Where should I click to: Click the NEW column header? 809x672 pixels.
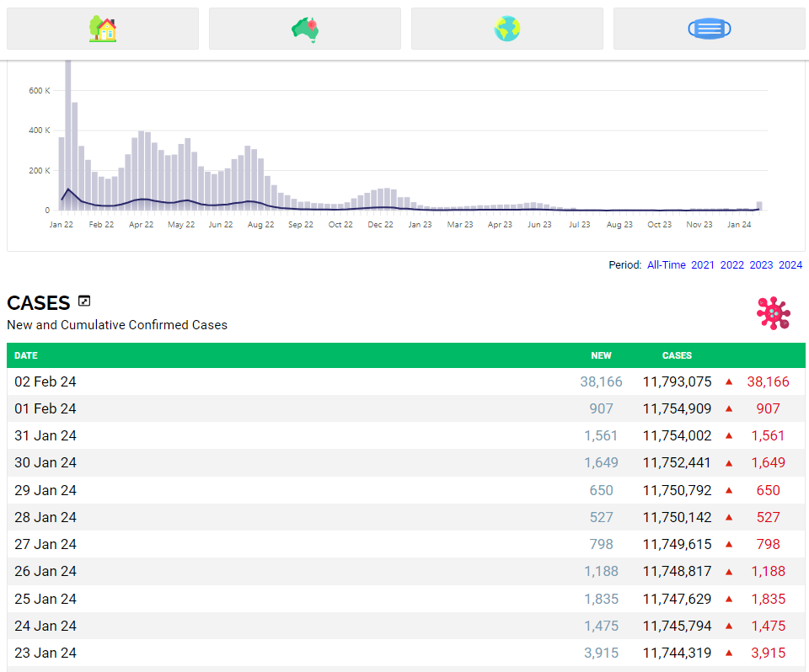[601, 355]
